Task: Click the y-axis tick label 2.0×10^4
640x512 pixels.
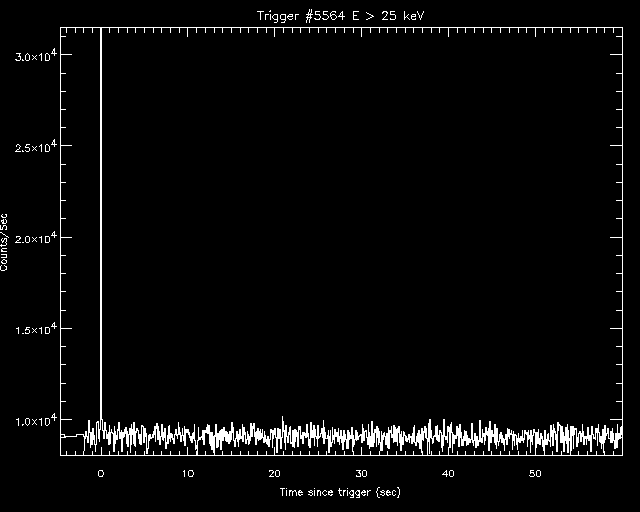Action: [x=38, y=238]
